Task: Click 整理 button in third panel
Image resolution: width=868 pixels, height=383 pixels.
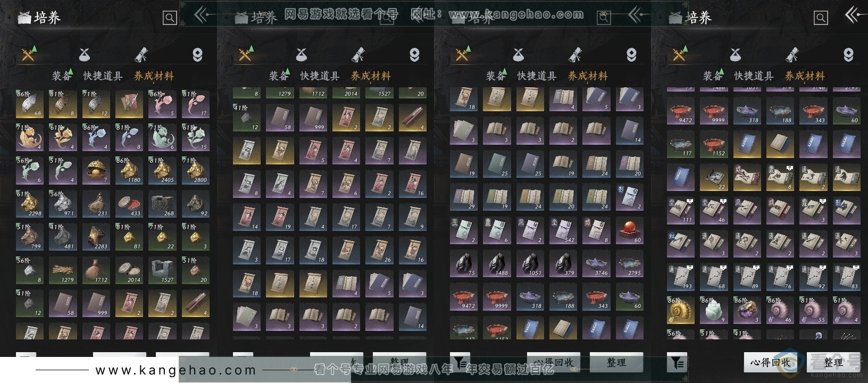Action: point(616,363)
